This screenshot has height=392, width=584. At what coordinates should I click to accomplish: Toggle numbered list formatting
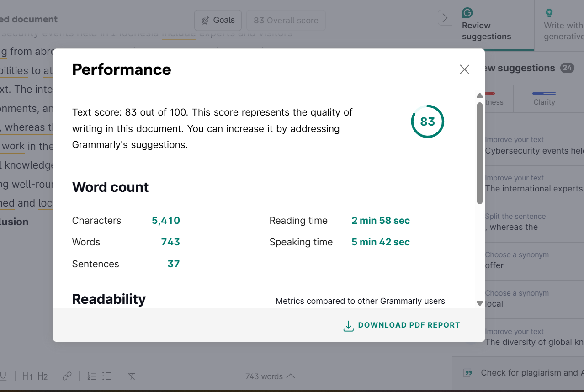pos(92,376)
